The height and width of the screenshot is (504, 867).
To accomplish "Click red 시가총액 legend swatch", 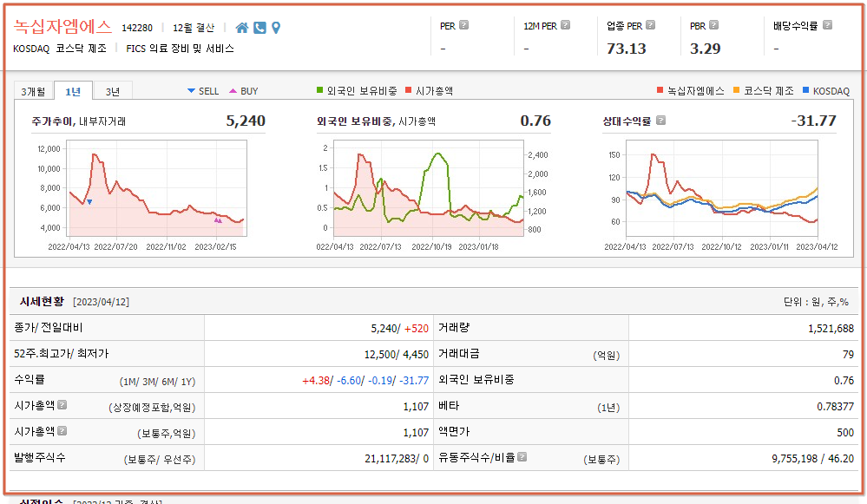I will pos(409,90).
